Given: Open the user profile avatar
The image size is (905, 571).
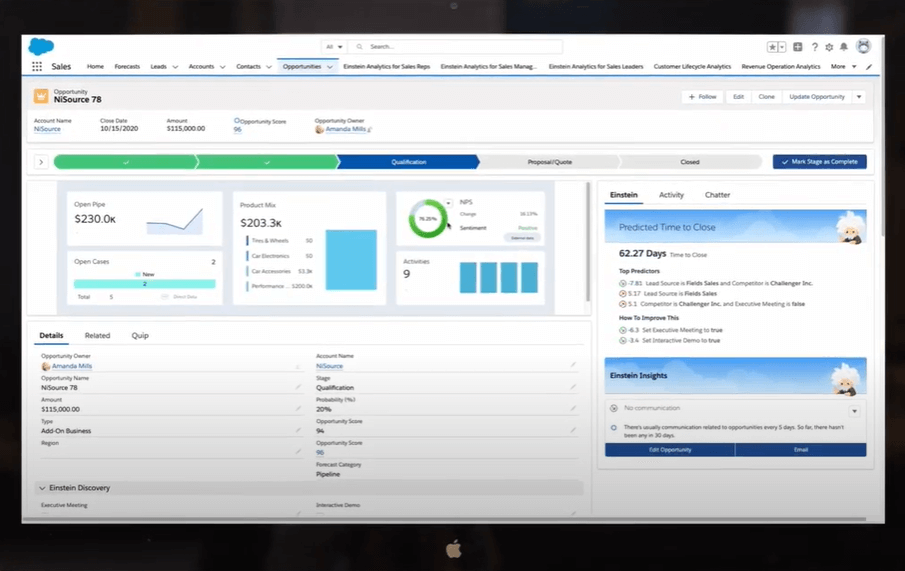Looking at the screenshot, I should tap(863, 46).
